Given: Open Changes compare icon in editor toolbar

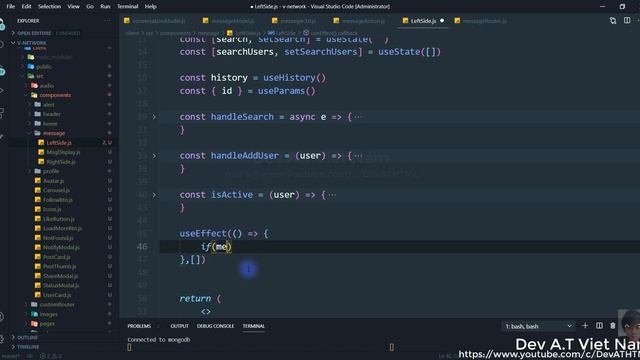Looking at the screenshot, I should 613,20.
